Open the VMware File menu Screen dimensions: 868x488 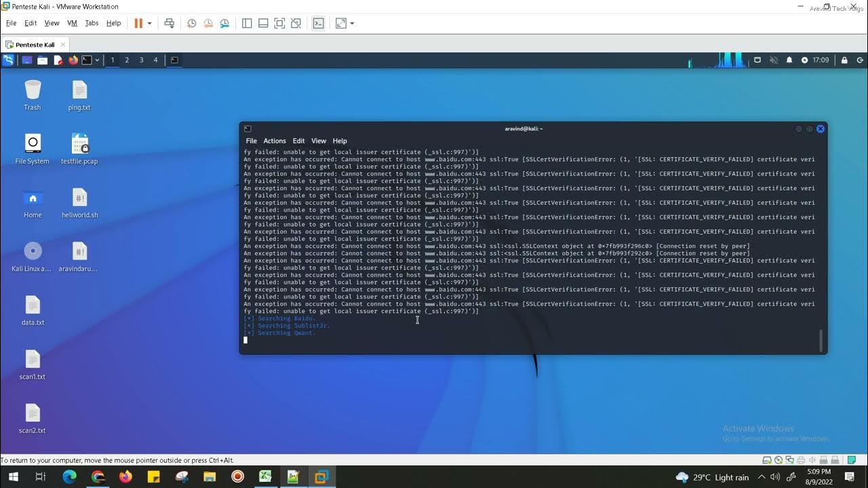11,23
